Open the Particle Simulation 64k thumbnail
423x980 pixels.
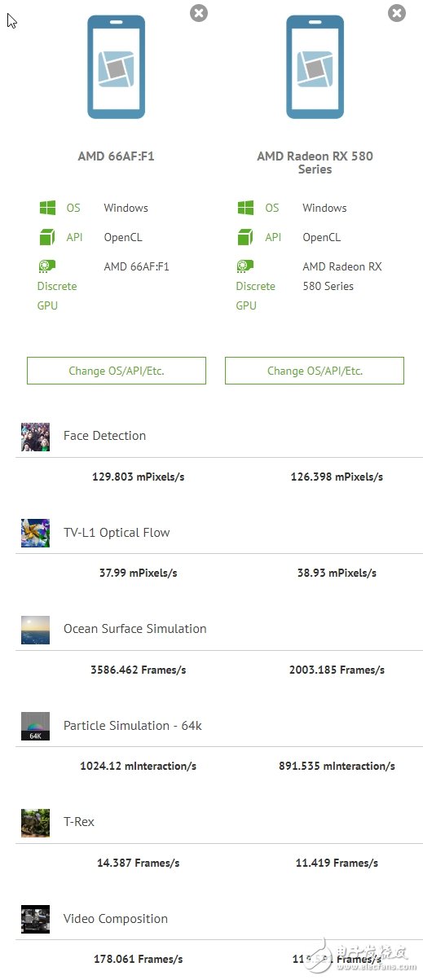(35, 726)
